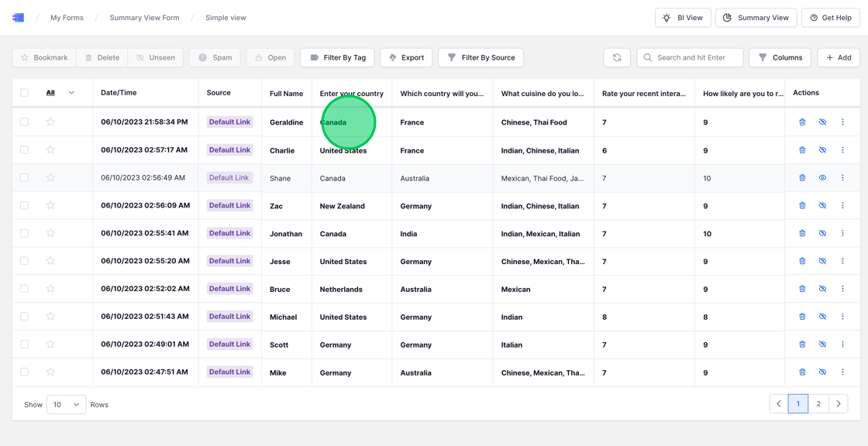Click the Add button
Screen dimensions: 868x446
[838, 57]
